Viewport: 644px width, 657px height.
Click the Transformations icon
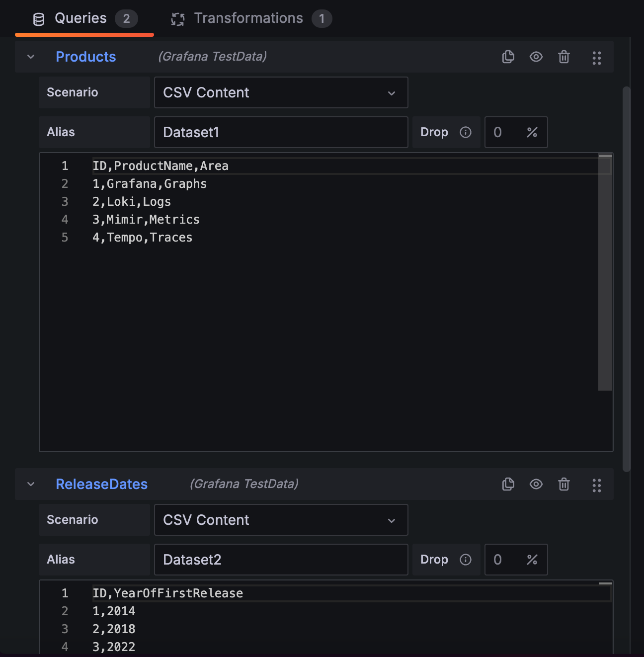177,18
